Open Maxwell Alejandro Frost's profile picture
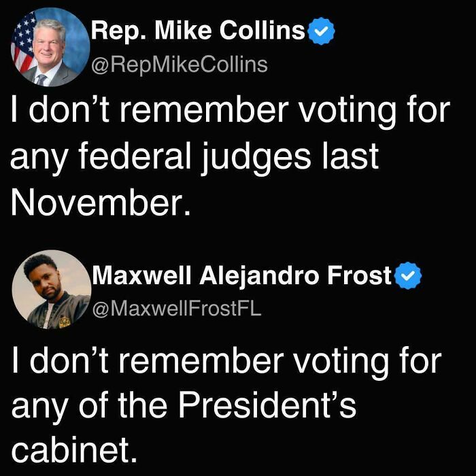The width and height of the screenshot is (476, 476). coord(51,289)
